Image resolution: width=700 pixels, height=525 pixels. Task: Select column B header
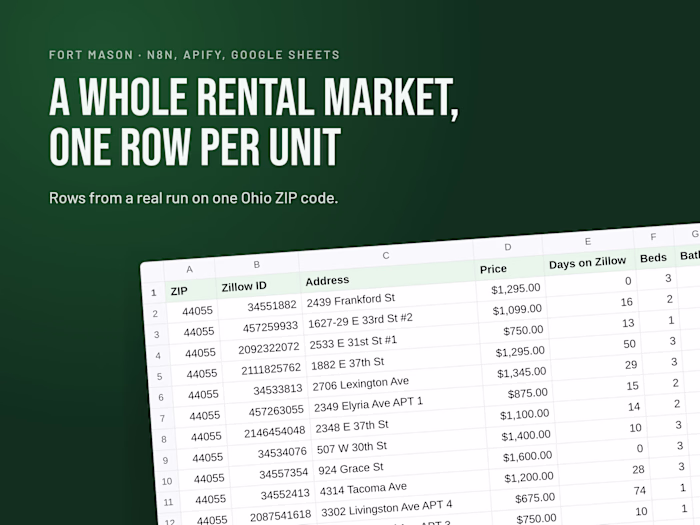[257, 264]
